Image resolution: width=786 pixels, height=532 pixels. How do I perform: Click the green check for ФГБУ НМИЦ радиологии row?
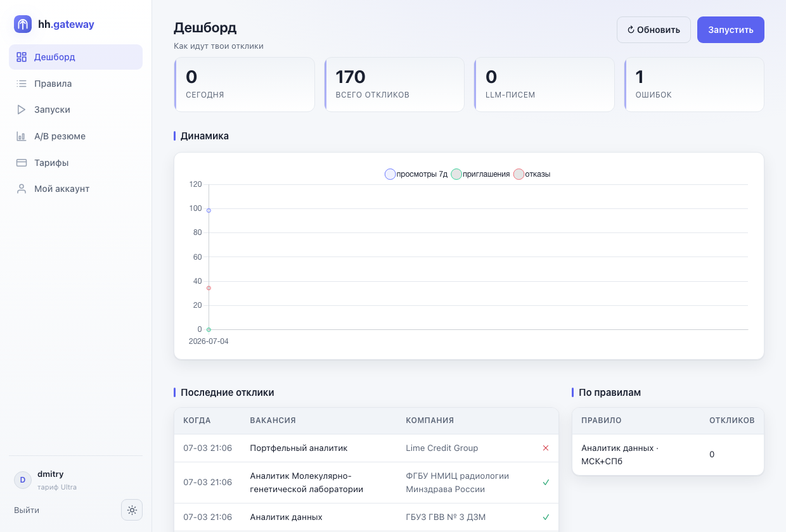[x=546, y=483]
